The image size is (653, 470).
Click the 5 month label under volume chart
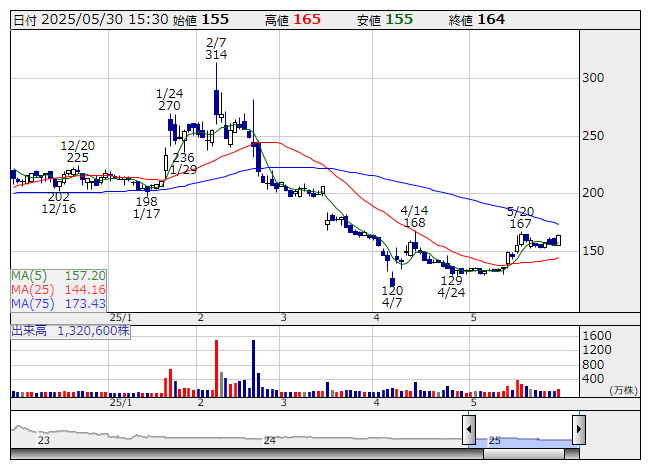[474, 403]
